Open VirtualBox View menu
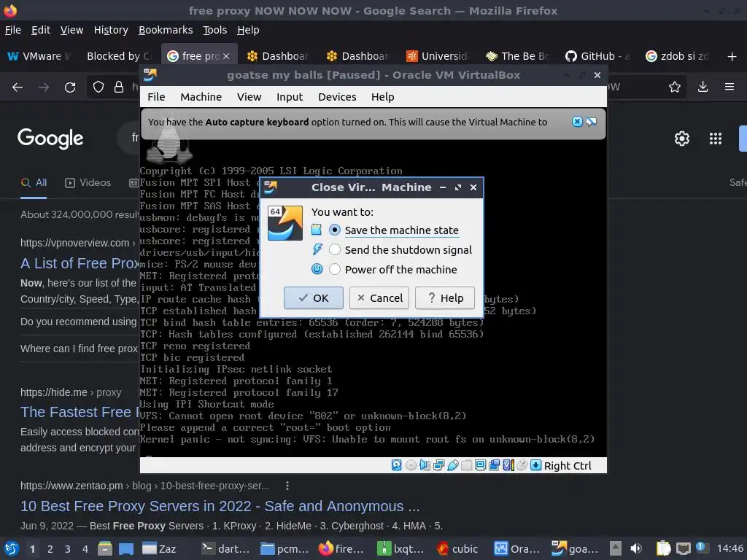The height and width of the screenshot is (560, 747). 249,97
